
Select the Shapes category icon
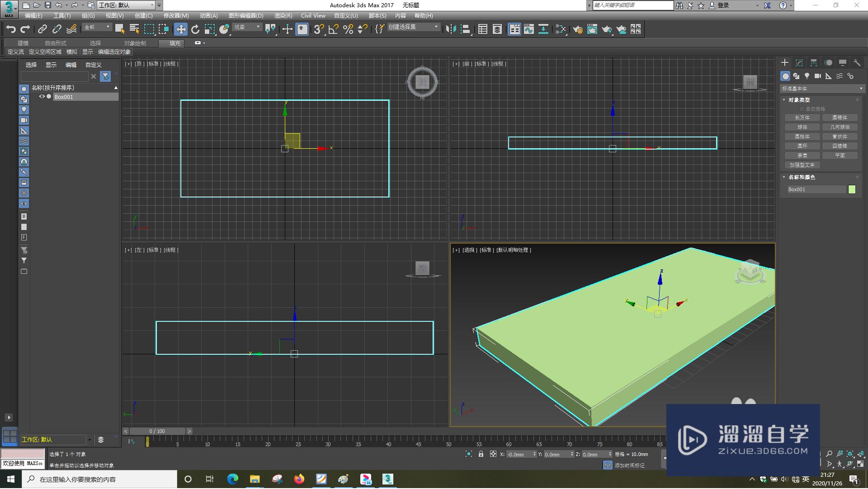pos(796,76)
